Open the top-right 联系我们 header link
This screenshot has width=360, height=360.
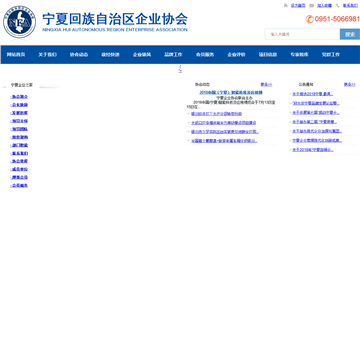tap(350, 5)
